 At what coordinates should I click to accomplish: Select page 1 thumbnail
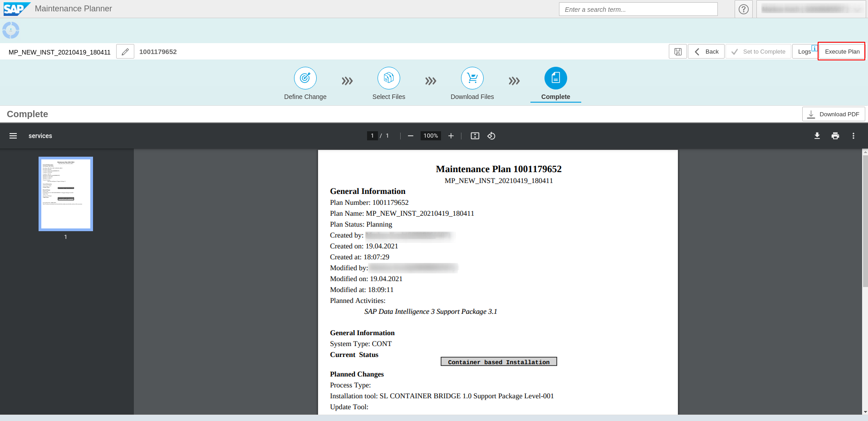tap(66, 194)
